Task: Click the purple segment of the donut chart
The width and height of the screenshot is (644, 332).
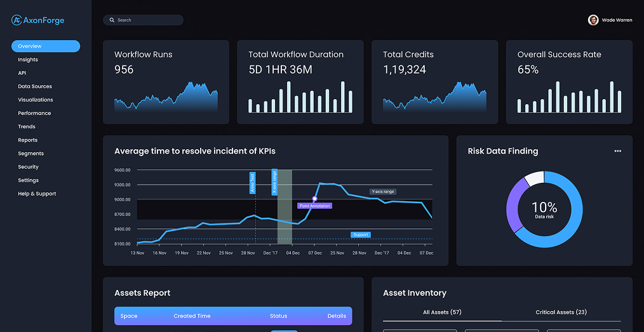Action: 514,204
